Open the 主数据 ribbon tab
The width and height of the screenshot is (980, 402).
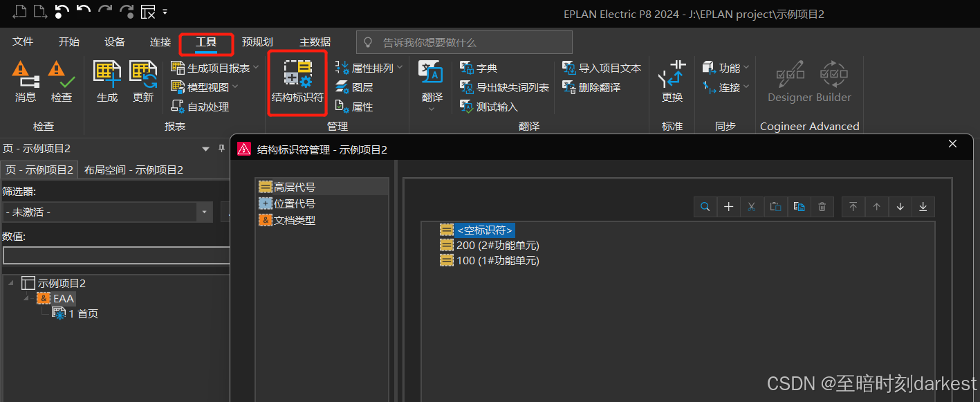(315, 42)
